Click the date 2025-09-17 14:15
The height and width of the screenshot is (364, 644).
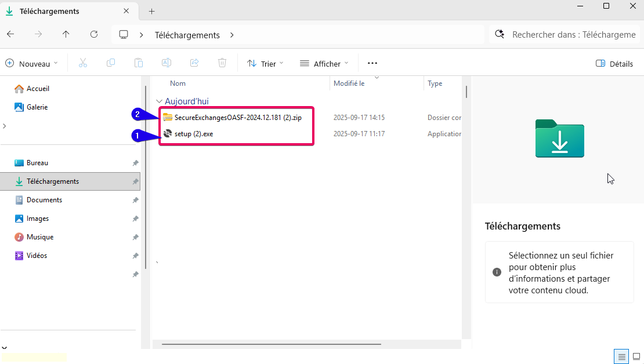tap(359, 117)
